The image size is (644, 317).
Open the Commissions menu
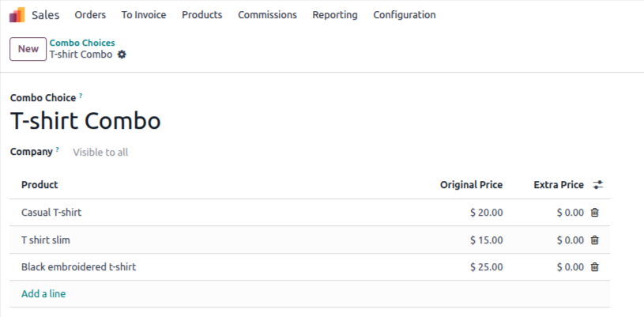267,15
